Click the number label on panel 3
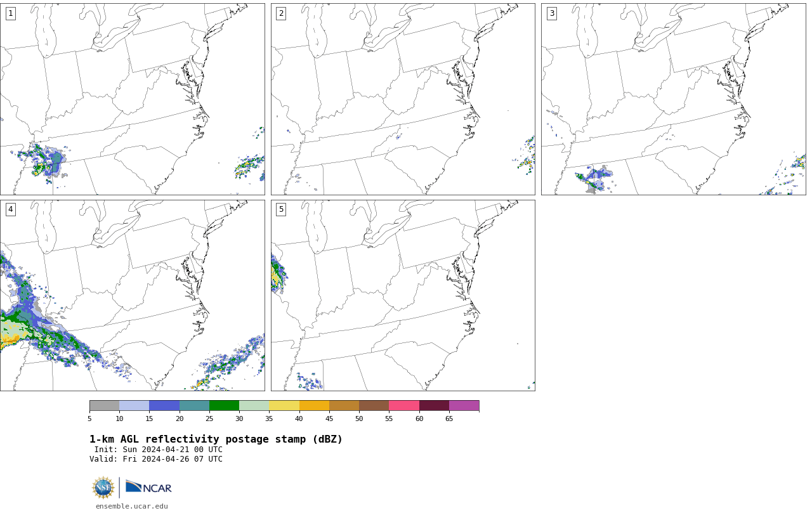Viewport: 812px width, 513px height. pos(551,13)
